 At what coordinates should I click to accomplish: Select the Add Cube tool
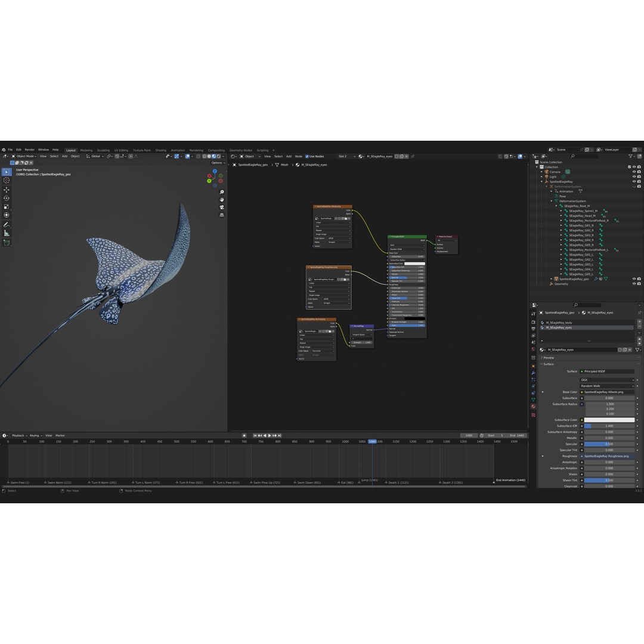pos(7,243)
